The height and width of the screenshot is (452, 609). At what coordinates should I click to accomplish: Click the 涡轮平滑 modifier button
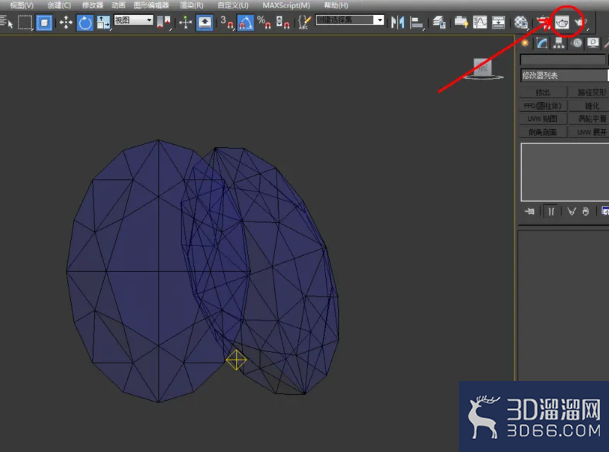coord(589,119)
